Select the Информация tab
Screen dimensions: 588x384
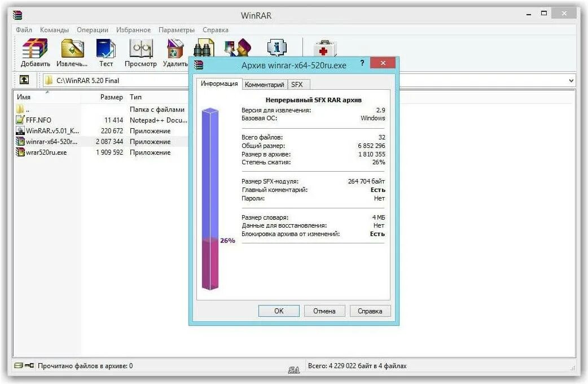tap(219, 84)
